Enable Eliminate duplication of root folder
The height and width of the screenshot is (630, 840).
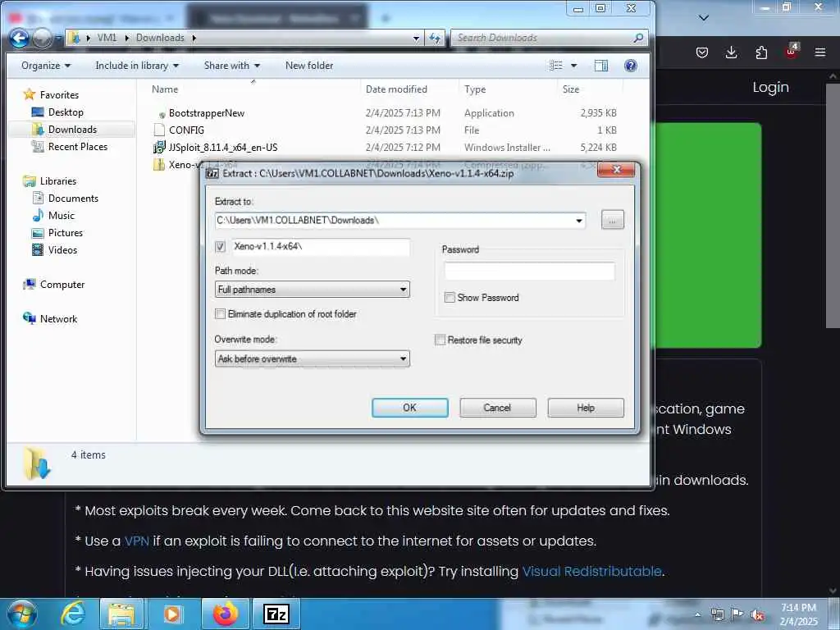pyautogui.click(x=220, y=314)
